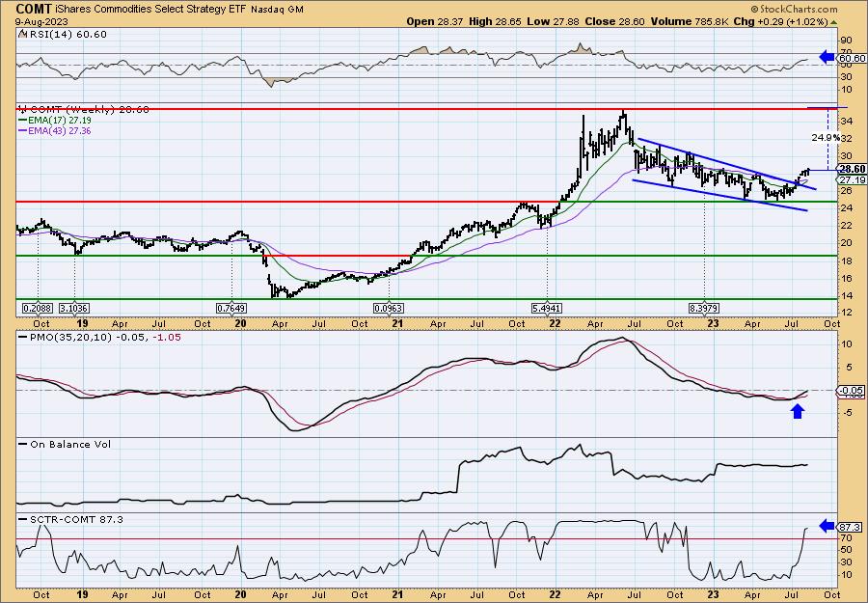Image resolution: width=868 pixels, height=603 pixels.
Task: Click the bold COMT ticker symbol in header
Action: [x=35, y=9]
